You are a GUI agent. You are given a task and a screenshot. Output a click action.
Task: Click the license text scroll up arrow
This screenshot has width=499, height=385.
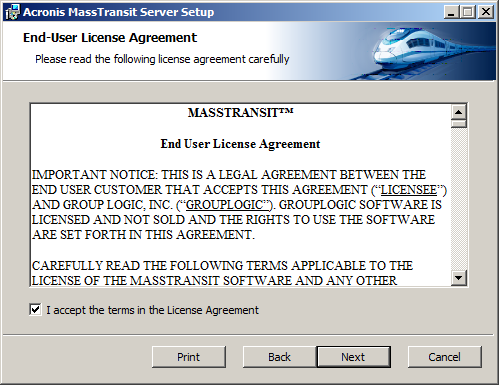(x=459, y=112)
